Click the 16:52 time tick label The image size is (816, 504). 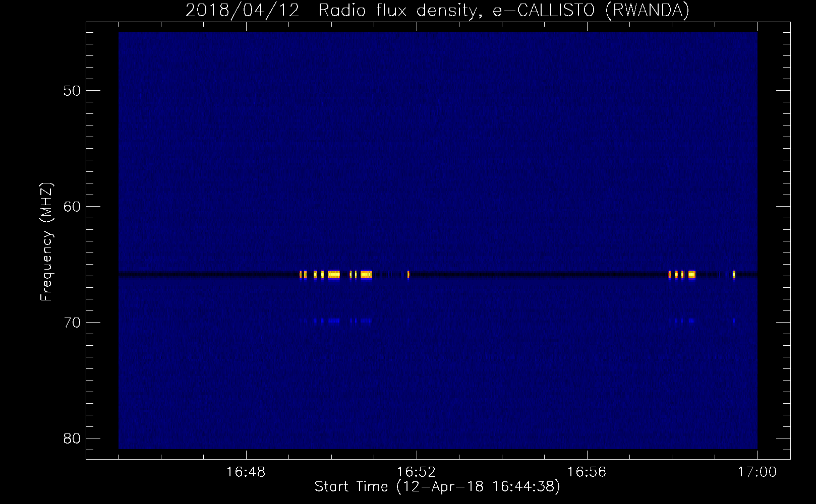pos(417,472)
